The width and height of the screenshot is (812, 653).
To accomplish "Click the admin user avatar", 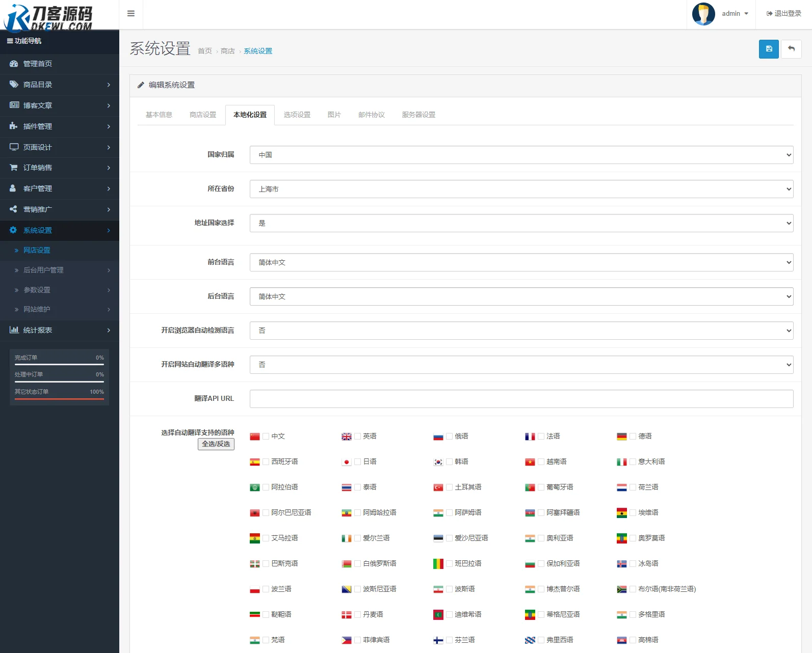I will click(x=703, y=14).
